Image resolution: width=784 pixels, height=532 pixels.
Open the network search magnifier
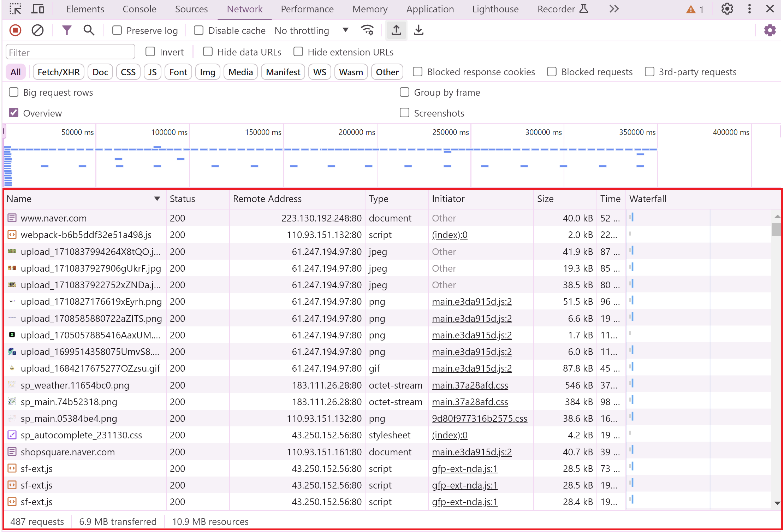tap(89, 30)
